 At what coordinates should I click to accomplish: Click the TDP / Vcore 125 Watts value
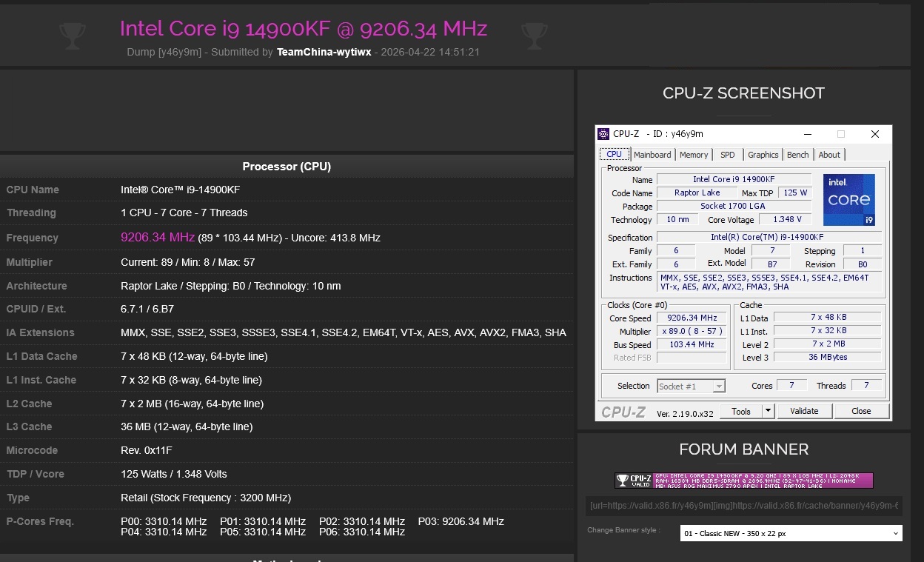[174, 474]
